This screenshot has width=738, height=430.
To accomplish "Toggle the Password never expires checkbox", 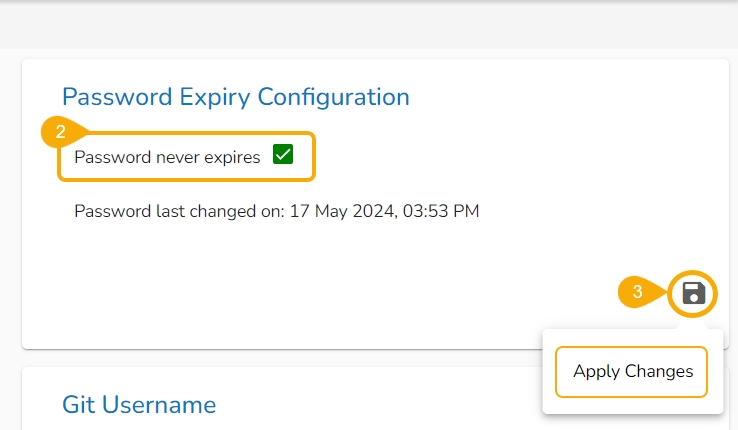I will [283, 156].
